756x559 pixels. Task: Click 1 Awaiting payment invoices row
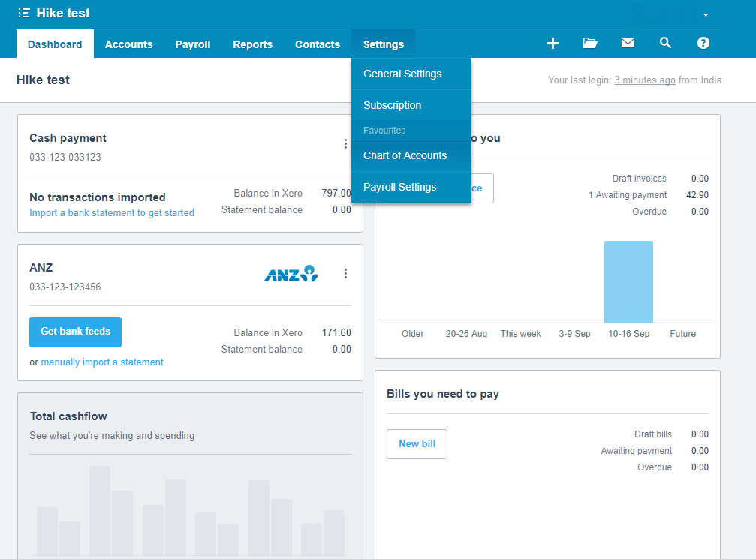pyautogui.click(x=648, y=194)
